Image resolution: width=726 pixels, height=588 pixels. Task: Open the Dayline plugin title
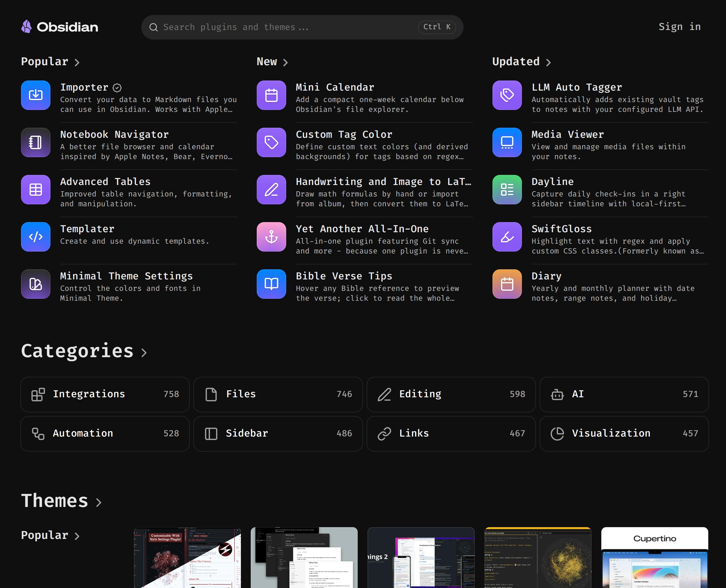(x=553, y=181)
